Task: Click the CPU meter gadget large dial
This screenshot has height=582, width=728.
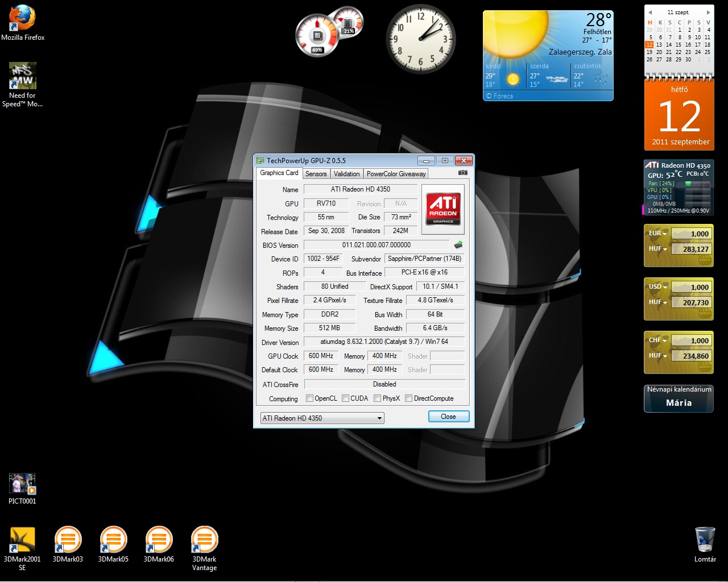Action: click(x=317, y=36)
